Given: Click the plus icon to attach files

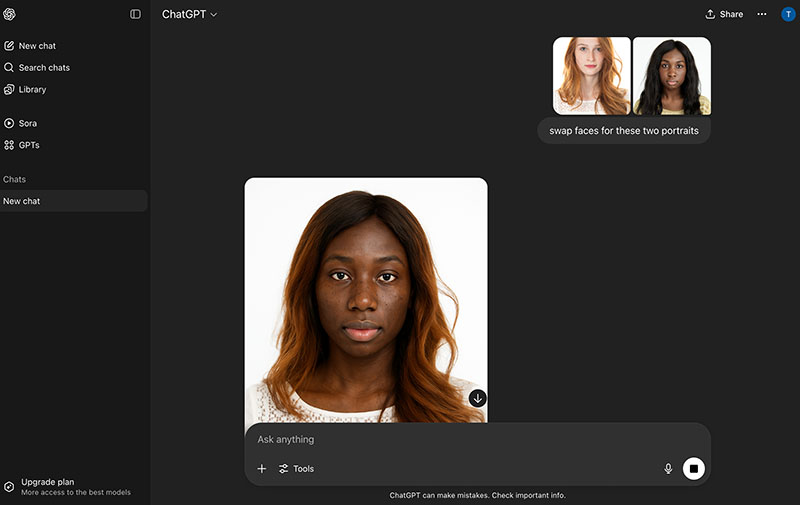Looking at the screenshot, I should pyautogui.click(x=262, y=469).
